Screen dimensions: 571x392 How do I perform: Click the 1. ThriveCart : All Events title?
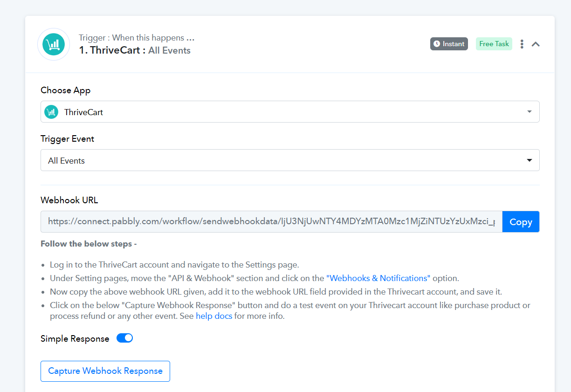click(135, 50)
